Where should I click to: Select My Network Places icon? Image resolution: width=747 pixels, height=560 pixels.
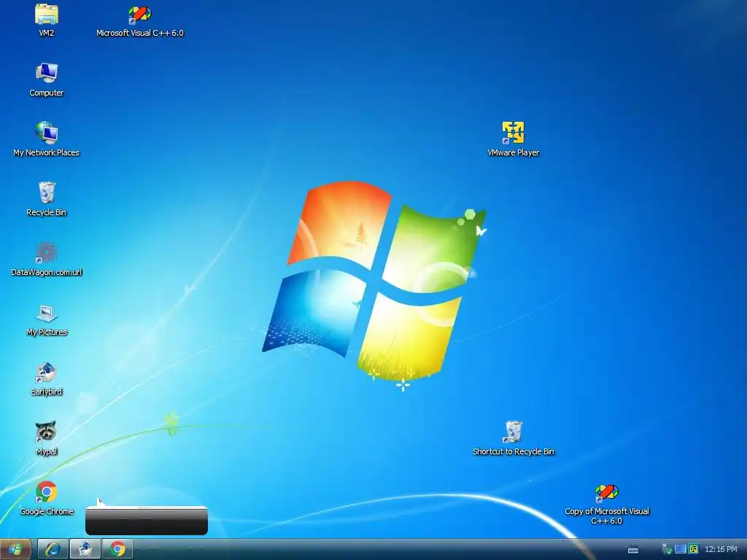pos(46,139)
